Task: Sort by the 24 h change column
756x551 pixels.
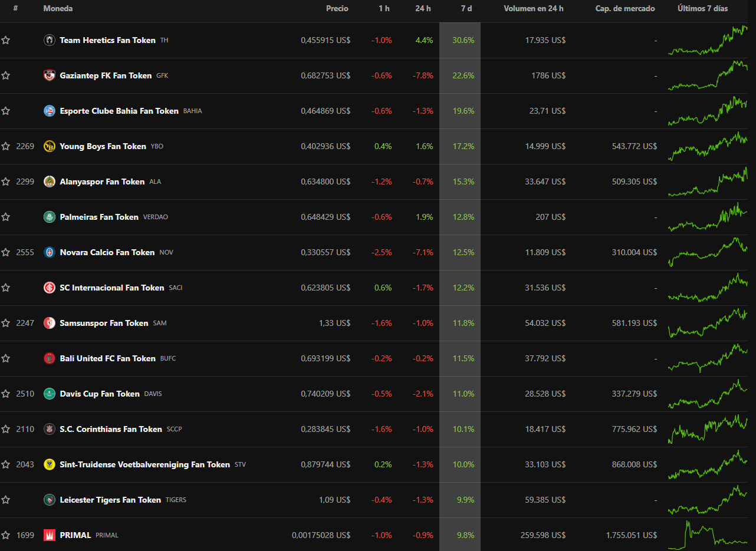Action: (x=423, y=9)
